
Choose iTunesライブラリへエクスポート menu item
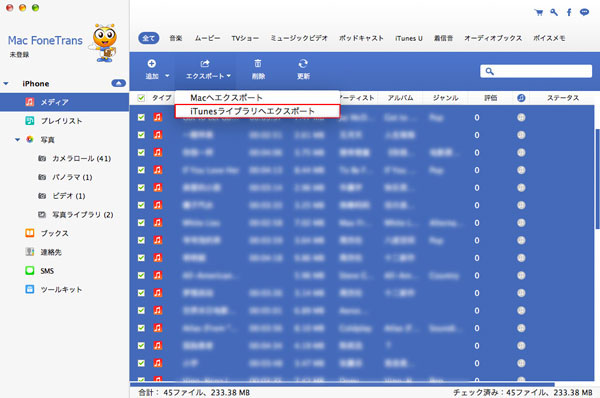pos(257,111)
